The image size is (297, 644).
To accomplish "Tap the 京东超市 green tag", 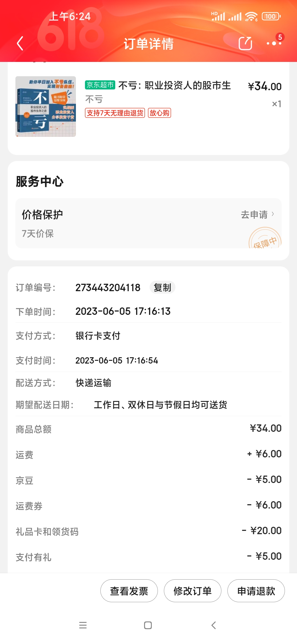I will click(x=100, y=85).
